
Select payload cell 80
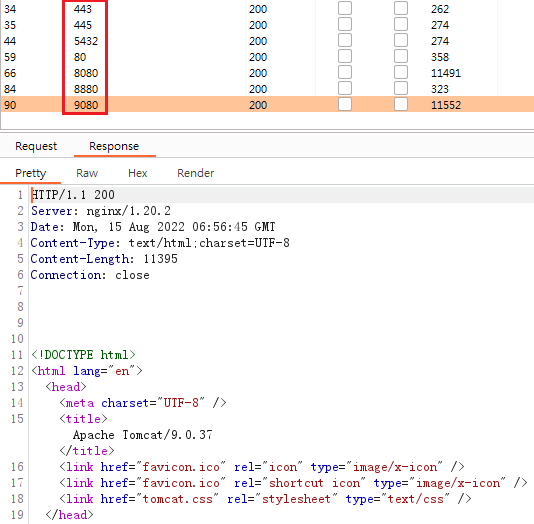80,57
